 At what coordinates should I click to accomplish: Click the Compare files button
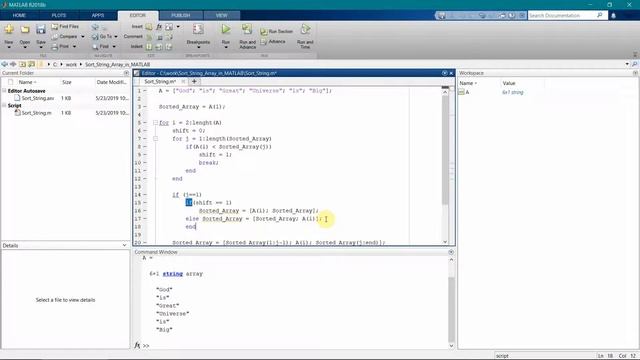[x=64, y=36]
